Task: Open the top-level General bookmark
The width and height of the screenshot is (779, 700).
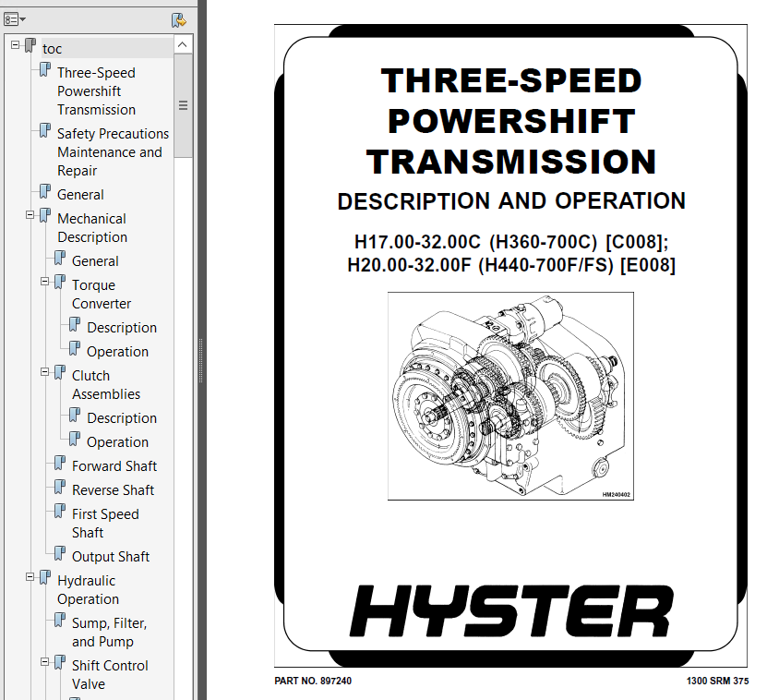Action: point(80,194)
